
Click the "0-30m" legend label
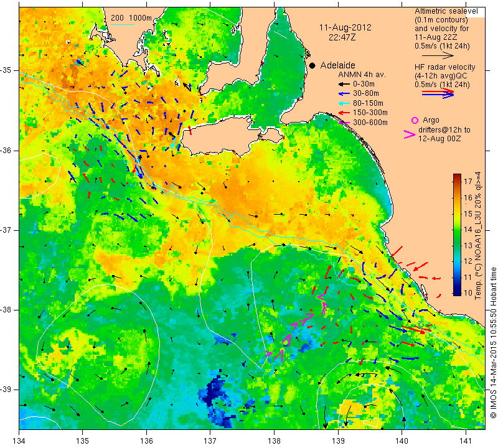[x=364, y=84]
